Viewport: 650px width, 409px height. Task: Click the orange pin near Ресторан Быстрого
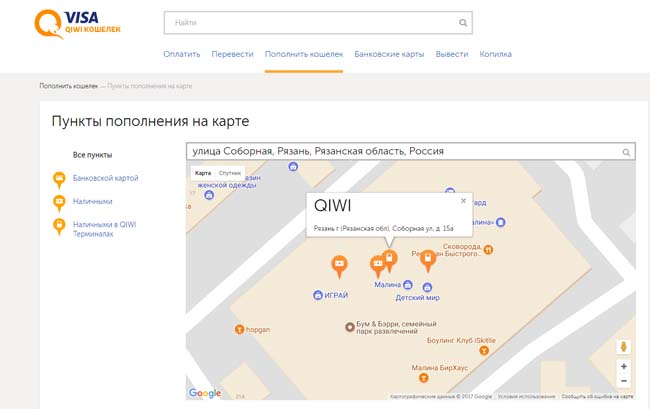428,261
